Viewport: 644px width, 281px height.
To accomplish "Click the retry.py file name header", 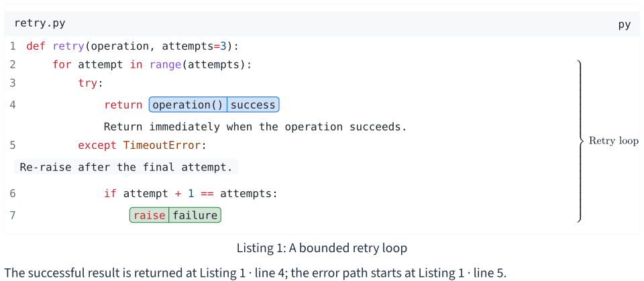I will pos(40,23).
